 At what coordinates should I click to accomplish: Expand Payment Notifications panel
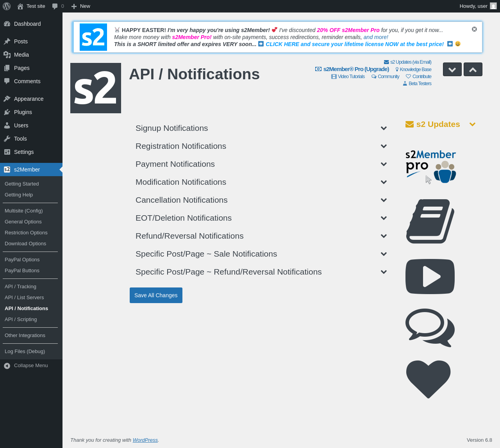(x=261, y=164)
